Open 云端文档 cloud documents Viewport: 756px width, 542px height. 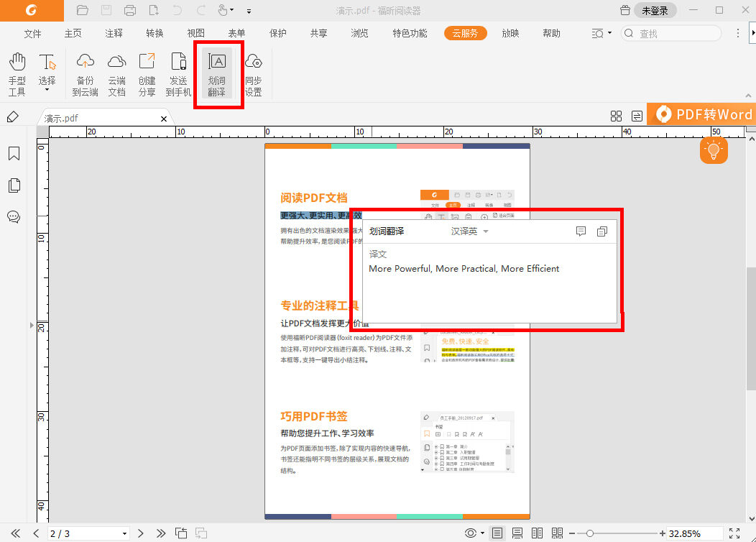pyautogui.click(x=116, y=72)
